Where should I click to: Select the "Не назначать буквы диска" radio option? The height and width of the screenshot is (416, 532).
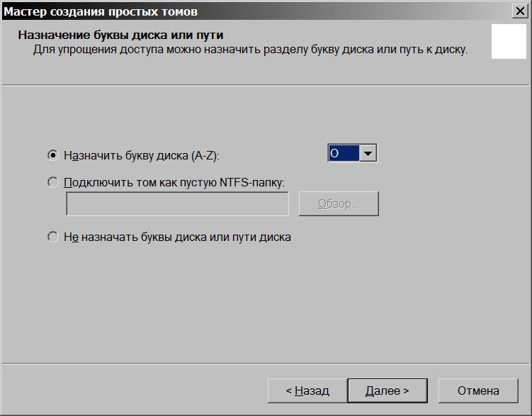[53, 237]
